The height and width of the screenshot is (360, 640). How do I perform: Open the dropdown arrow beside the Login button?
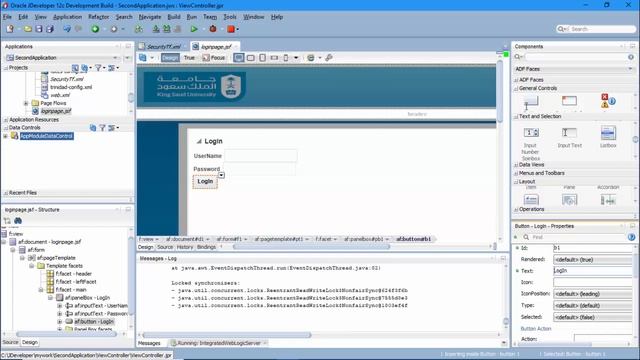point(221,176)
